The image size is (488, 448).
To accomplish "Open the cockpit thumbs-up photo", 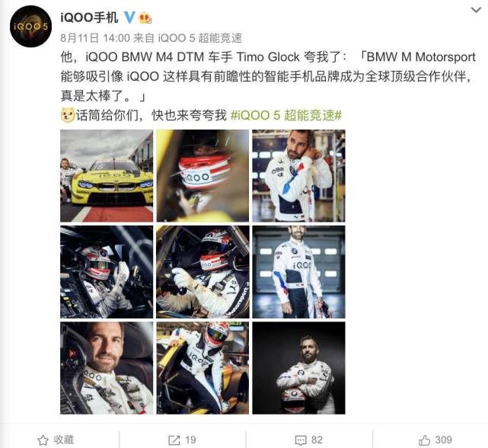I will pos(107,272).
